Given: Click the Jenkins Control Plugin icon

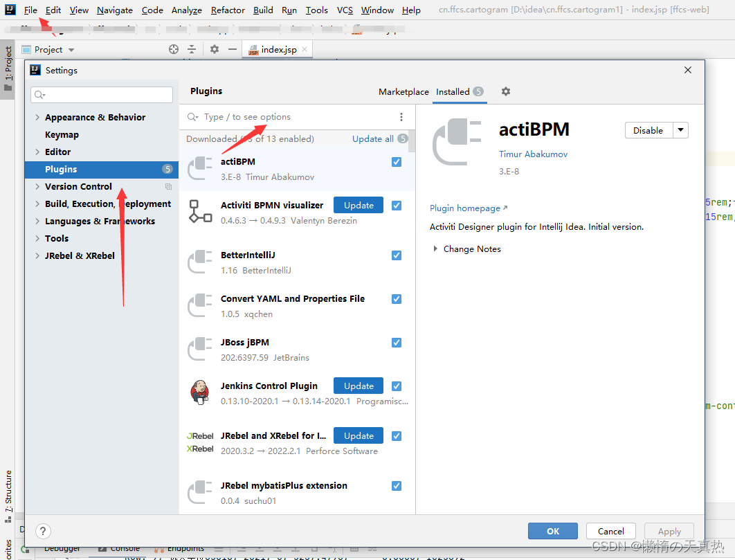Looking at the screenshot, I should point(200,392).
